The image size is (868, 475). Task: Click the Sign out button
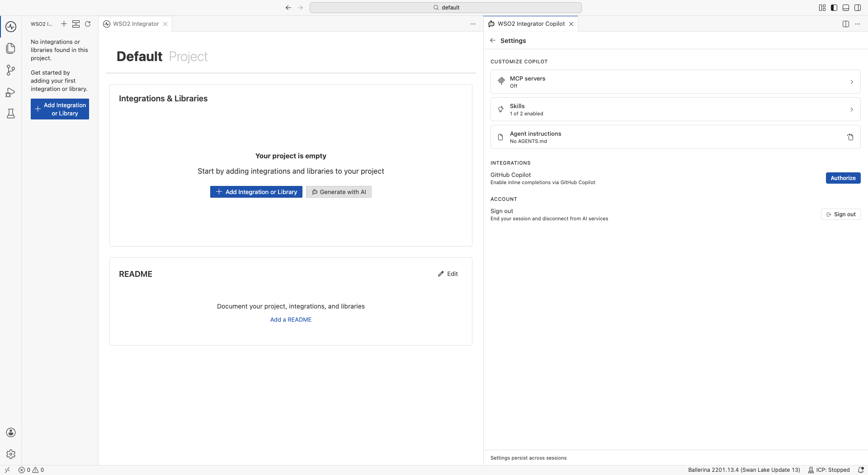[x=841, y=214]
